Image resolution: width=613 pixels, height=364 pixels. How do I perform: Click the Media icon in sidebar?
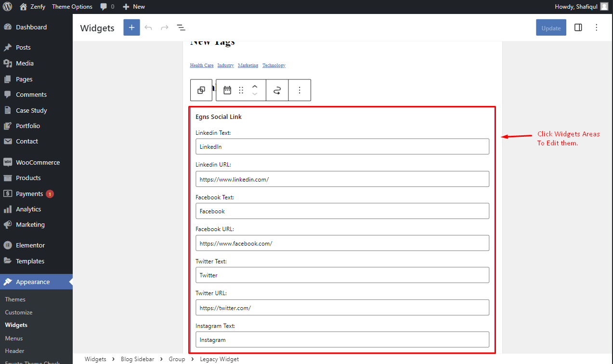tap(8, 63)
